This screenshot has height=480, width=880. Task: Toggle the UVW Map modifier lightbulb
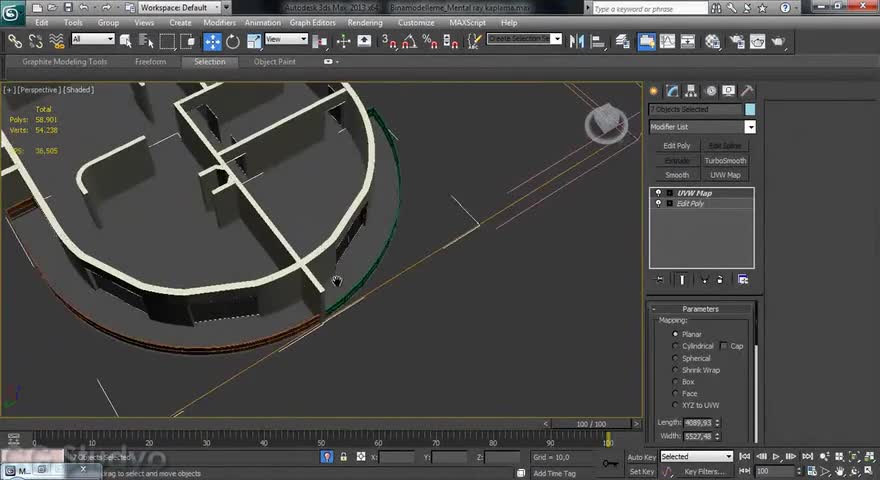pyautogui.click(x=658, y=193)
